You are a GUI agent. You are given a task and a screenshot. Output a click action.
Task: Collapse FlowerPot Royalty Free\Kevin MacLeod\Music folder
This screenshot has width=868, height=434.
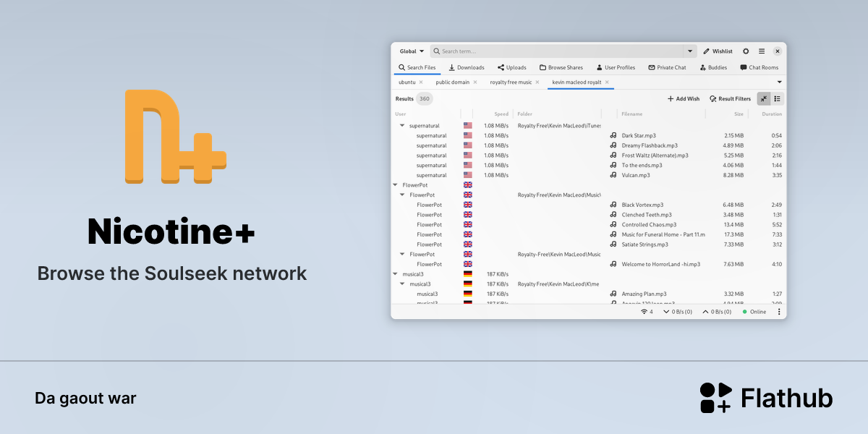(402, 195)
